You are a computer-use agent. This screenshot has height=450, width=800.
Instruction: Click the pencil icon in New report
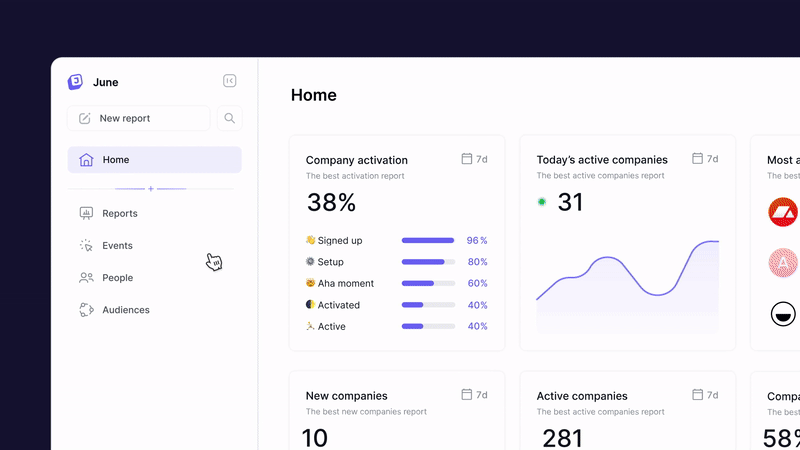[85, 118]
